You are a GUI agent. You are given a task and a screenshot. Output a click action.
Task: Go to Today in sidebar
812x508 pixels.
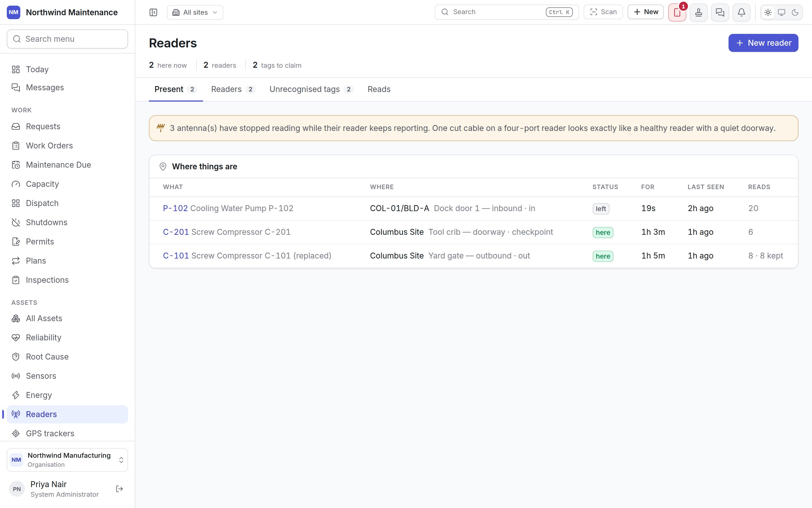[x=67, y=69]
